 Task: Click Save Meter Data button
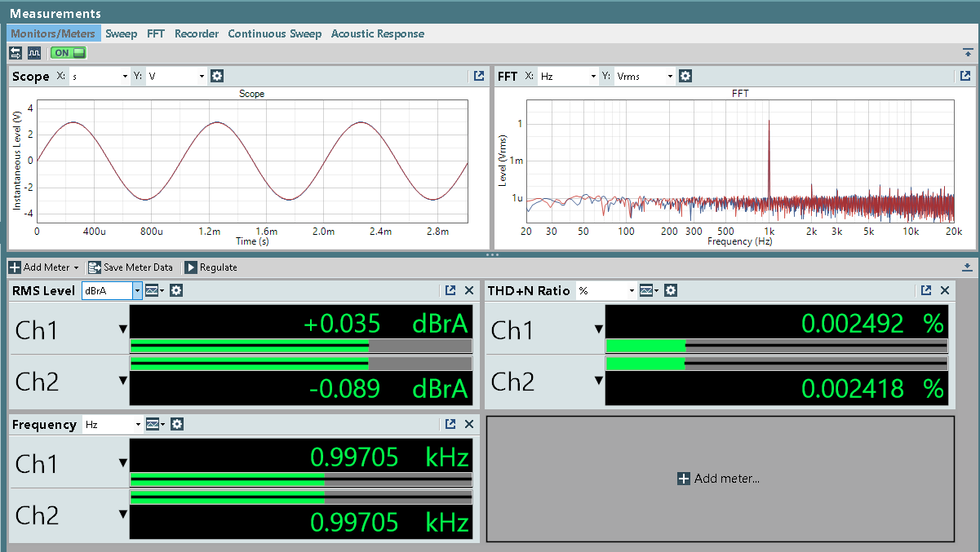point(131,267)
